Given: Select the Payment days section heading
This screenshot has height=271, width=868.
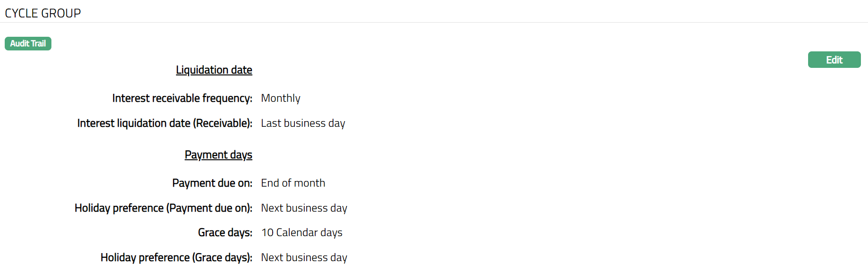Looking at the screenshot, I should (218, 155).
